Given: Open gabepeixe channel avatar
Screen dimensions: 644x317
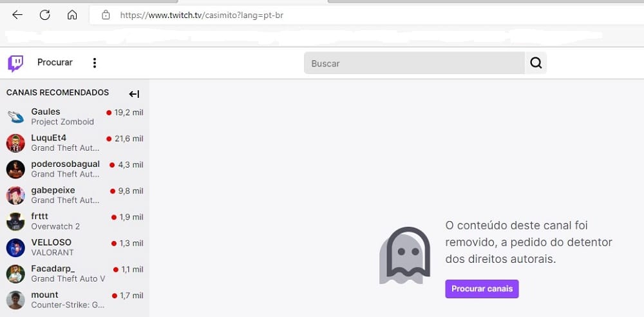Looking at the screenshot, I should pyautogui.click(x=15, y=195).
